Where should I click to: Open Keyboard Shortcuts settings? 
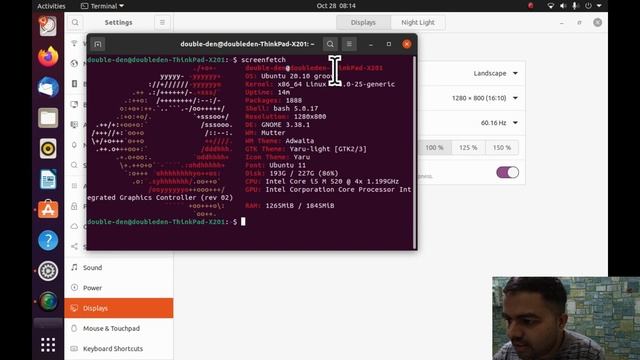point(119,349)
